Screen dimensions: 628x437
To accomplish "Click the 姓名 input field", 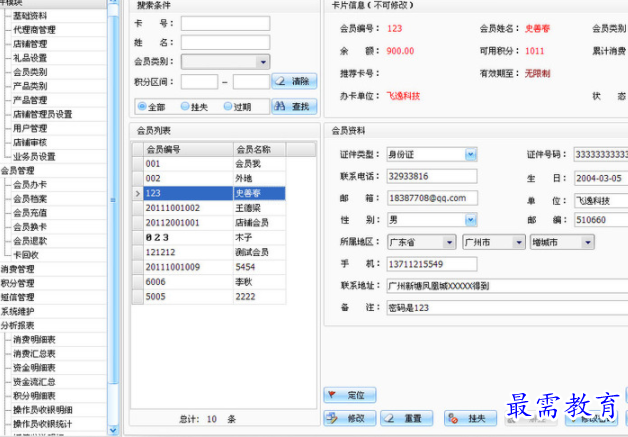I will point(225,42).
